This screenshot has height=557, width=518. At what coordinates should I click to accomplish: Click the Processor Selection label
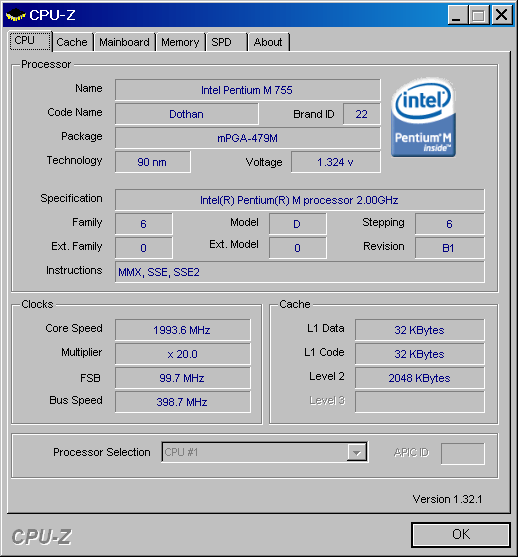[102, 452]
